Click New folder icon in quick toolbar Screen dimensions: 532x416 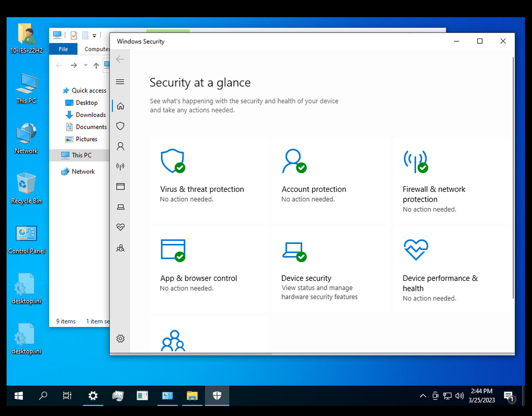coord(85,35)
